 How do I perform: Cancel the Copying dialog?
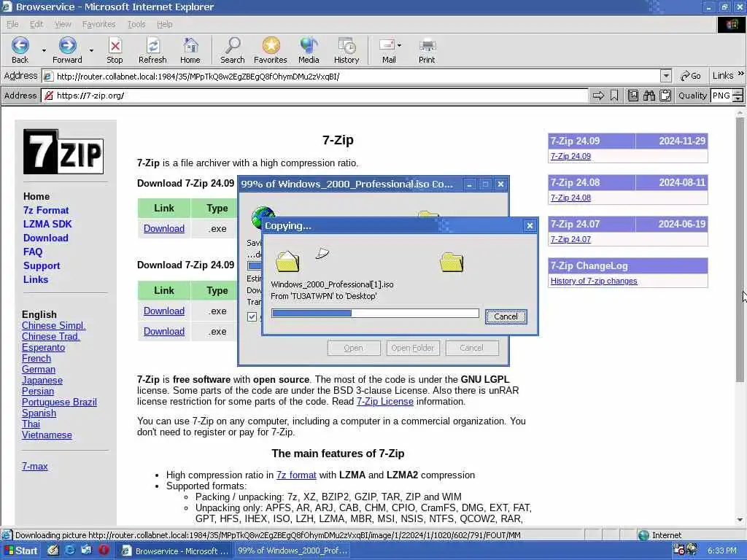click(x=506, y=316)
